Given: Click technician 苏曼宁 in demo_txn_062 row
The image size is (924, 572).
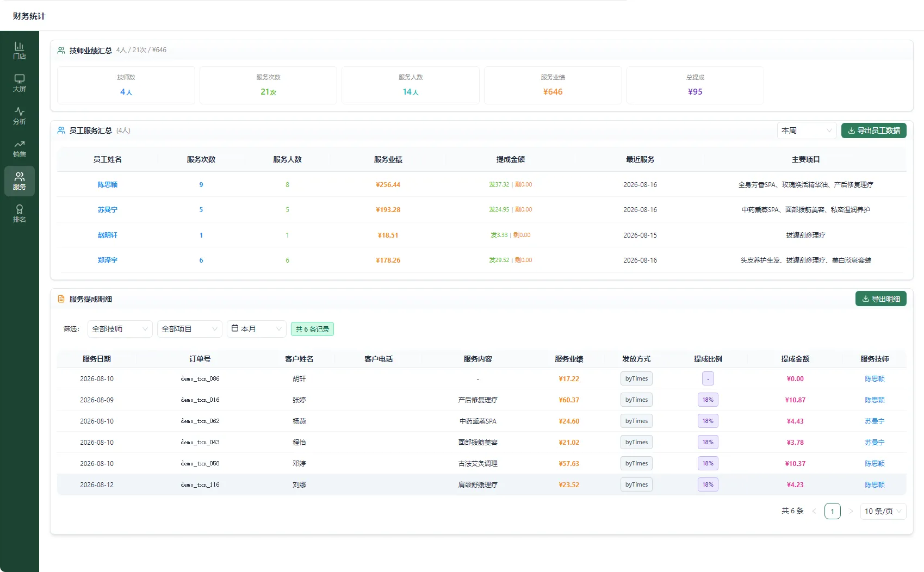Looking at the screenshot, I should pos(875,421).
